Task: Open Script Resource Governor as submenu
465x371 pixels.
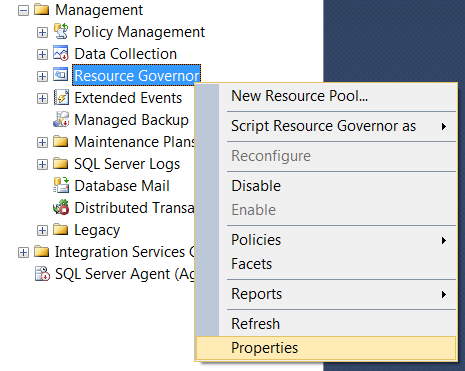Action: tap(325, 126)
